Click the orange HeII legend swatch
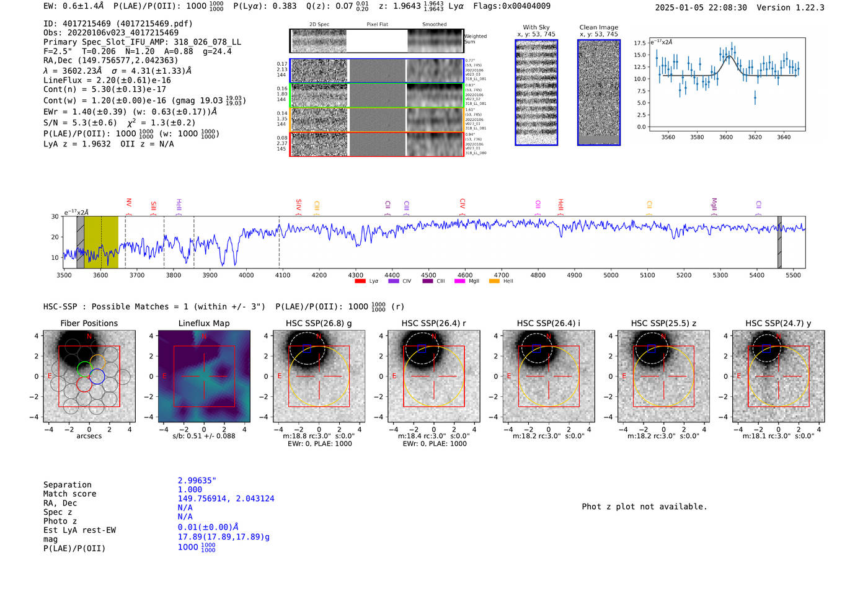Image resolution: width=868 pixels, height=591 pixels. [x=494, y=281]
